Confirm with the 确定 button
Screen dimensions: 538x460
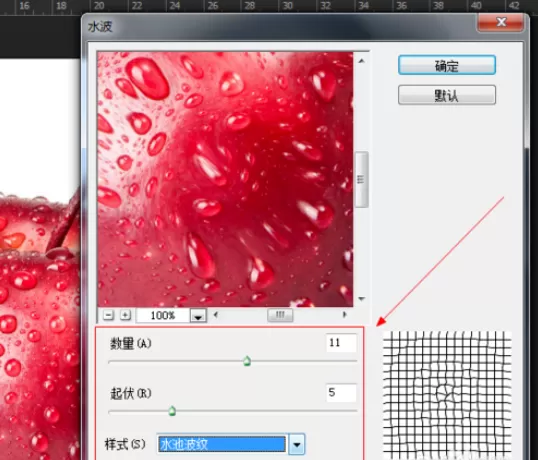447,65
